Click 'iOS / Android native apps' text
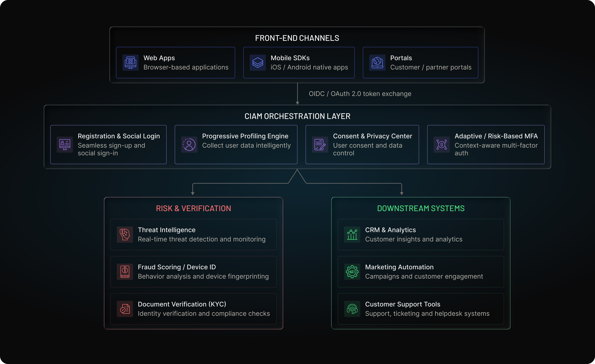 tap(309, 67)
